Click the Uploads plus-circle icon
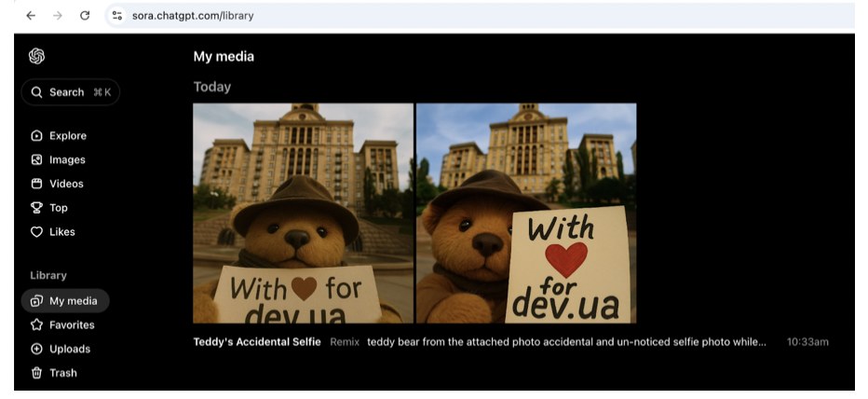The height and width of the screenshot is (399, 868). [x=36, y=349]
